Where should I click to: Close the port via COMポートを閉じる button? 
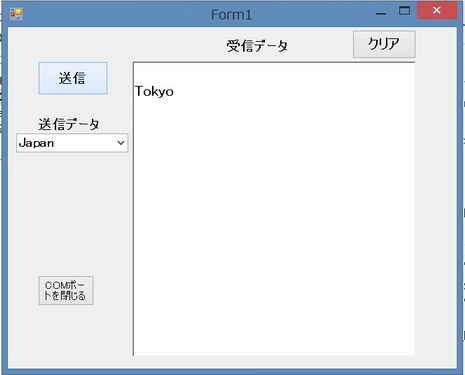(66, 291)
